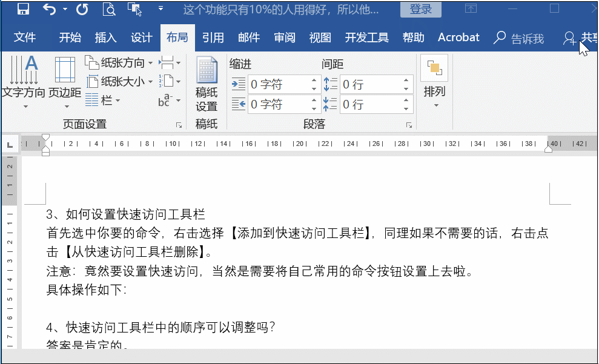Switch to the 帮助 tab
Screen dimensions: 599x364
coord(413,38)
